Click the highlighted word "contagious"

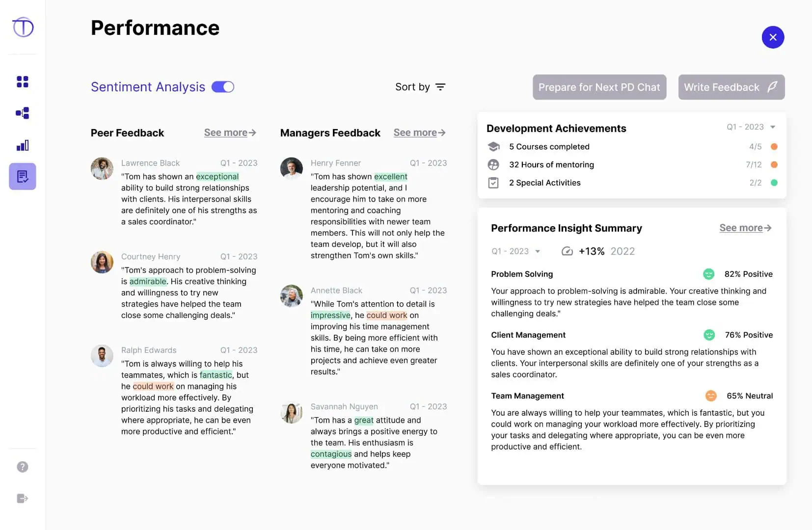331,454
